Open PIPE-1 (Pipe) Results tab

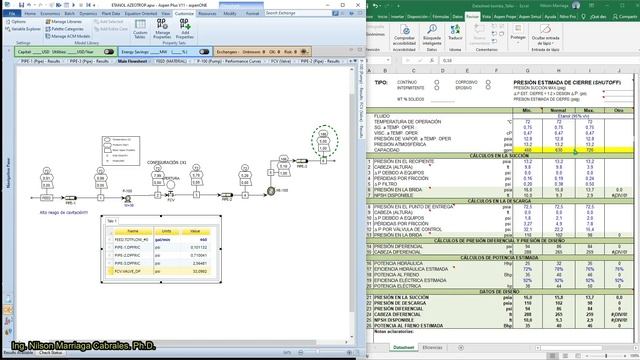click(40, 61)
